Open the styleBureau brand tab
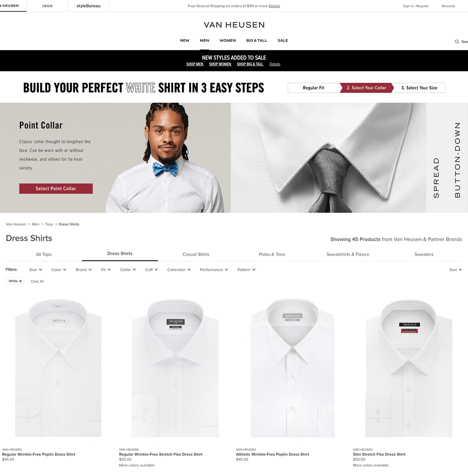The image size is (468, 476). point(89,6)
